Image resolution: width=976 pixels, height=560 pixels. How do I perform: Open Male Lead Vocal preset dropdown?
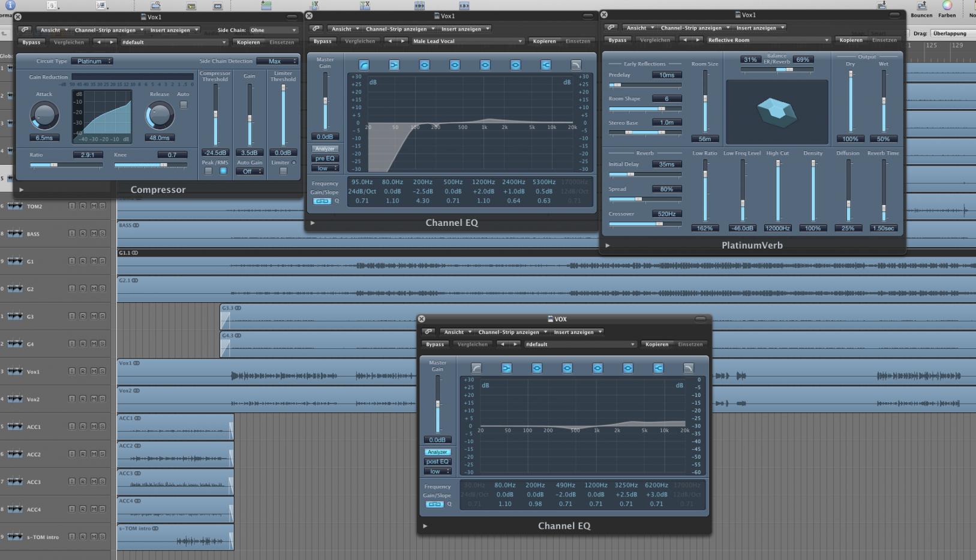[x=468, y=41]
